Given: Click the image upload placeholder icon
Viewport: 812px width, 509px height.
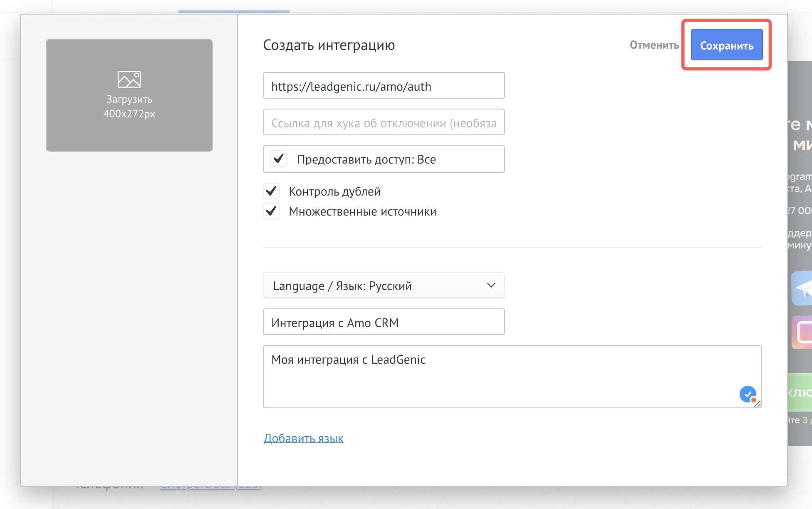Looking at the screenshot, I should pos(129,79).
